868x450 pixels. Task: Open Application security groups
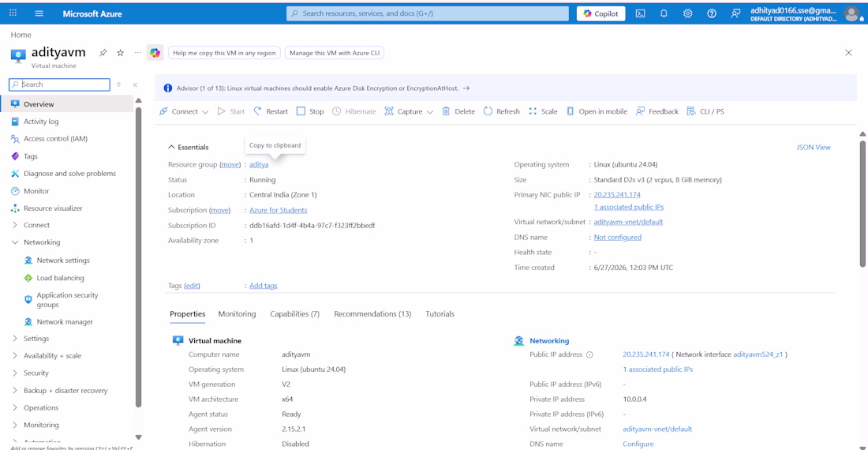click(68, 299)
